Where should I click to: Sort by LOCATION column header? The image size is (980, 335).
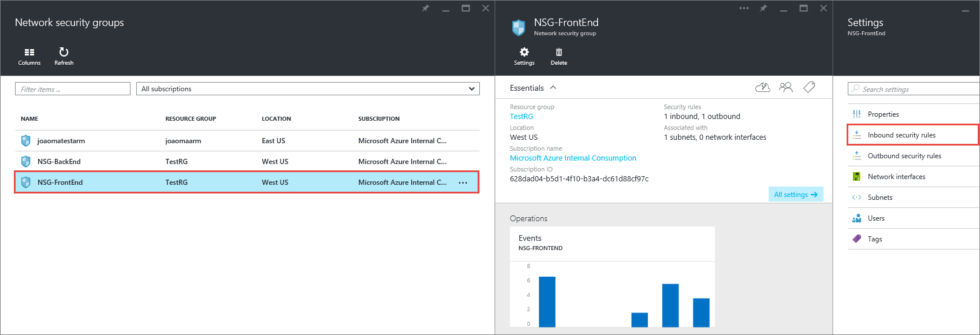click(x=276, y=118)
